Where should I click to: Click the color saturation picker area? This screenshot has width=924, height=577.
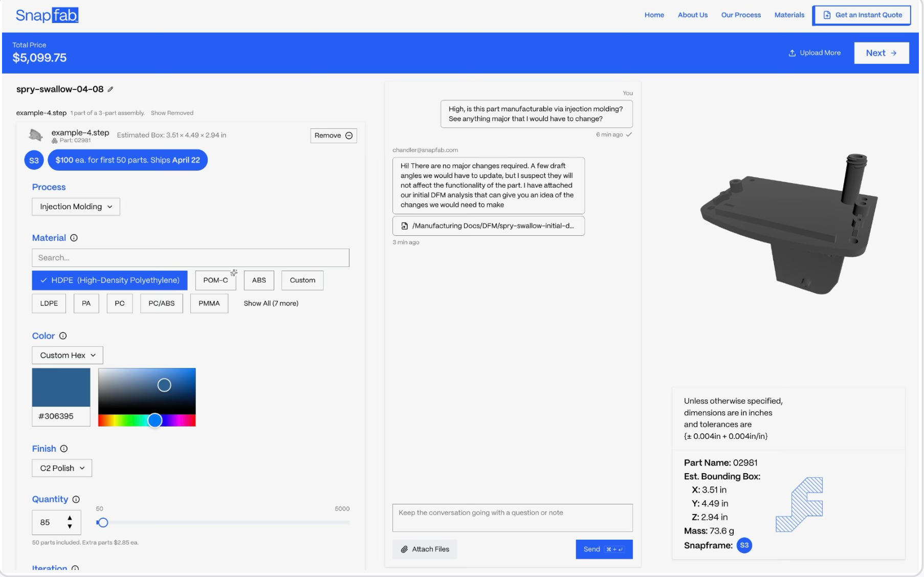coord(147,391)
